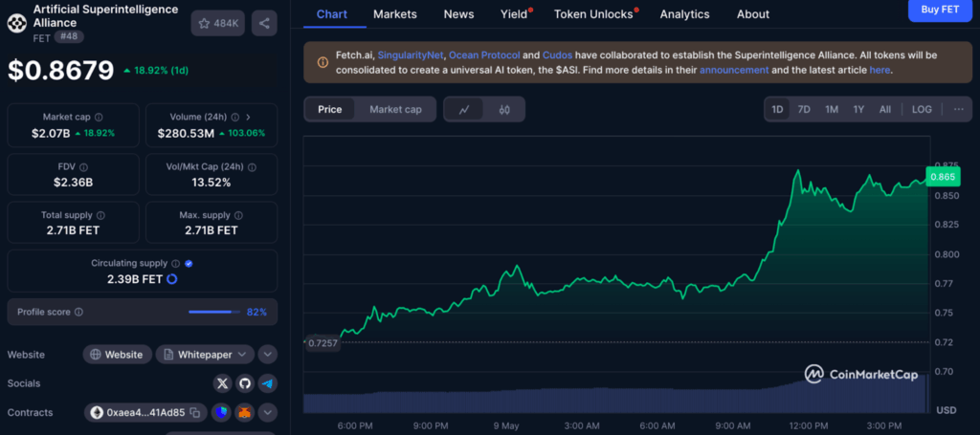980x435 pixels.
Task: Copy the contract address 0xaea4...41Ad85
Action: tap(195, 412)
